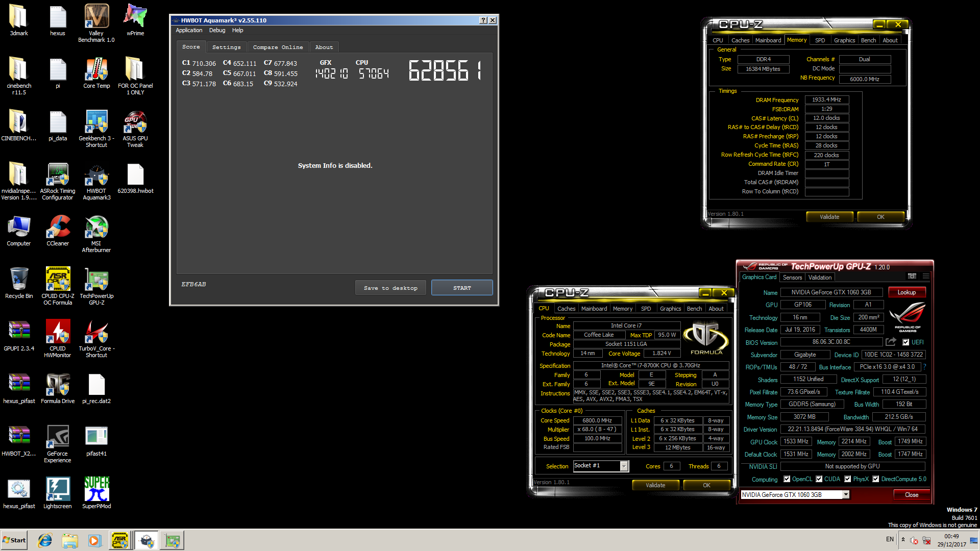Open Sensors tab in GPU-Z
Screen dimensions: 980x551
(792, 278)
